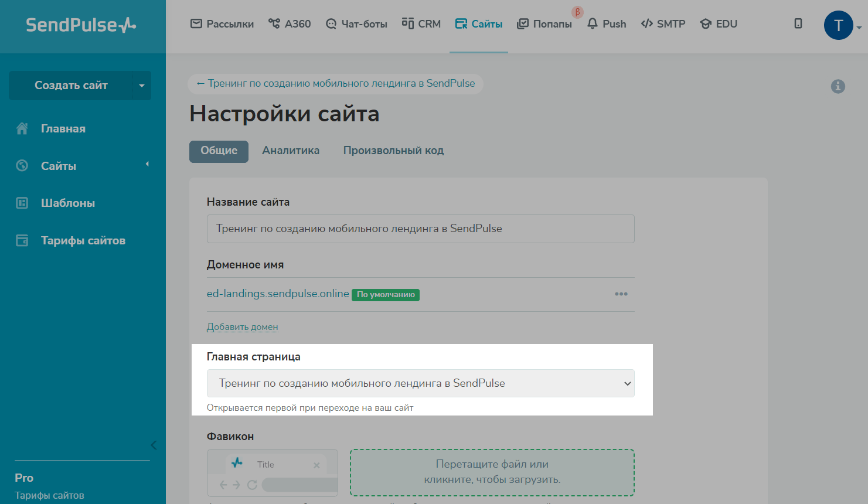Select the Сайты top menu item
This screenshot has width=868, height=504.
[x=479, y=24]
